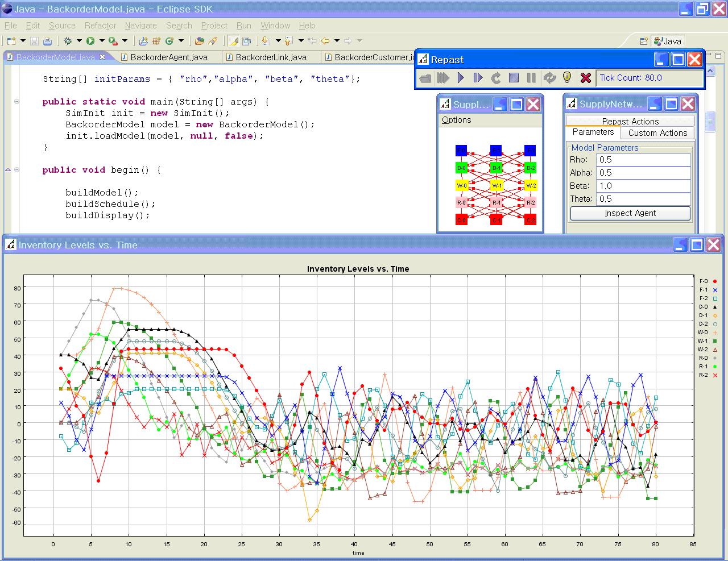Screen dimensions: 728x561
Task: Toggle the button right of Mark Occurrences
Action: [x=247, y=41]
